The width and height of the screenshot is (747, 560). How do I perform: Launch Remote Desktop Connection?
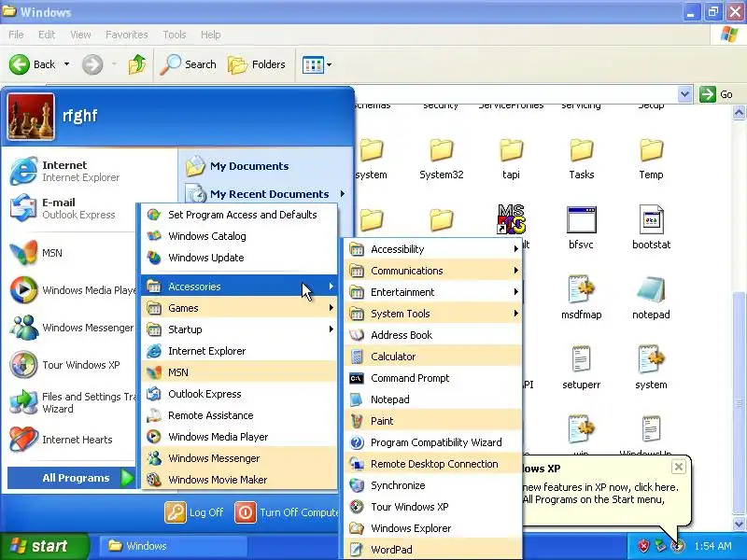coord(432,463)
